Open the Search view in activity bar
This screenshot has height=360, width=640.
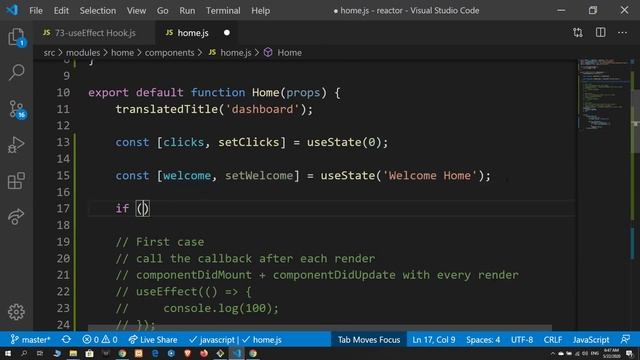click(16, 72)
